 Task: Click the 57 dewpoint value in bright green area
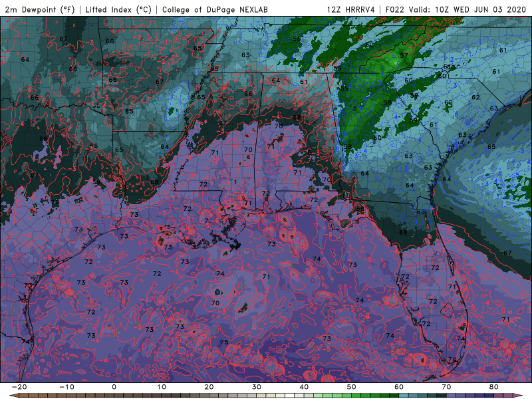(x=404, y=55)
